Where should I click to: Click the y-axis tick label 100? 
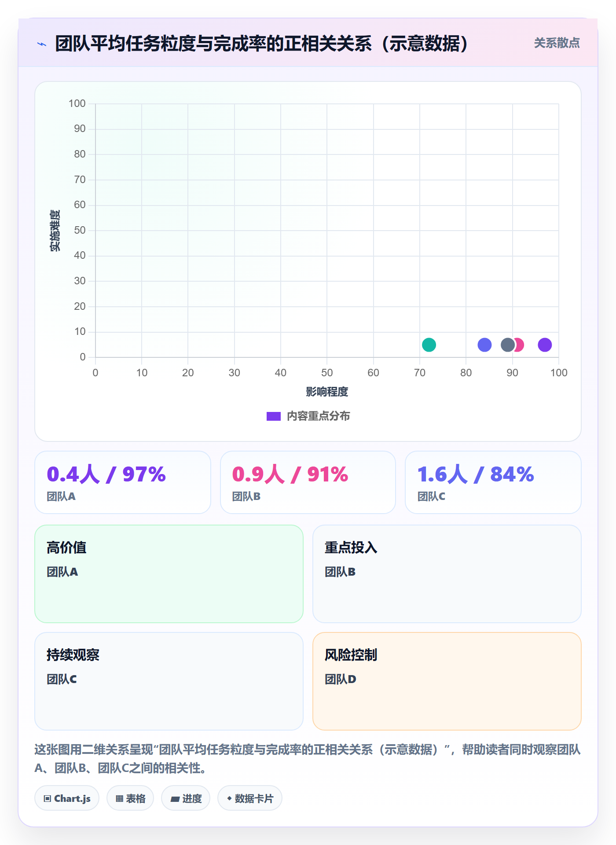[x=77, y=103]
